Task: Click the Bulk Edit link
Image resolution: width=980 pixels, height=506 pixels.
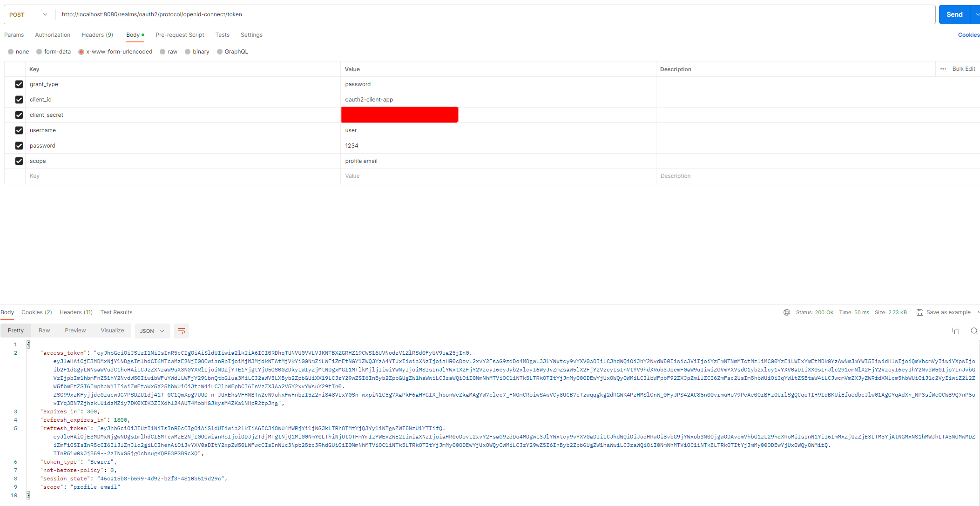Action: 963,69
